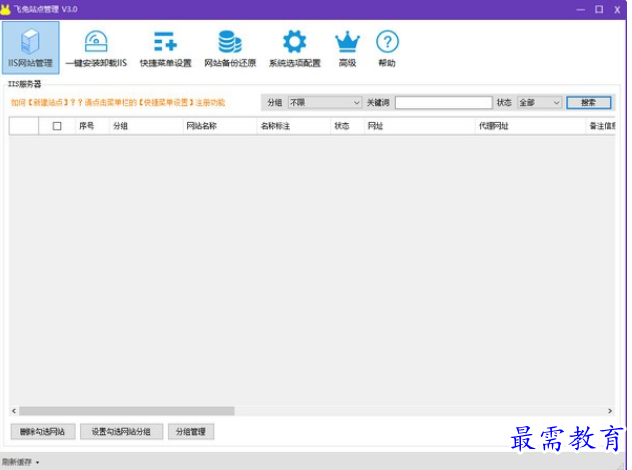
Task: Expand the 分组 dropdown
Action: click(x=325, y=102)
